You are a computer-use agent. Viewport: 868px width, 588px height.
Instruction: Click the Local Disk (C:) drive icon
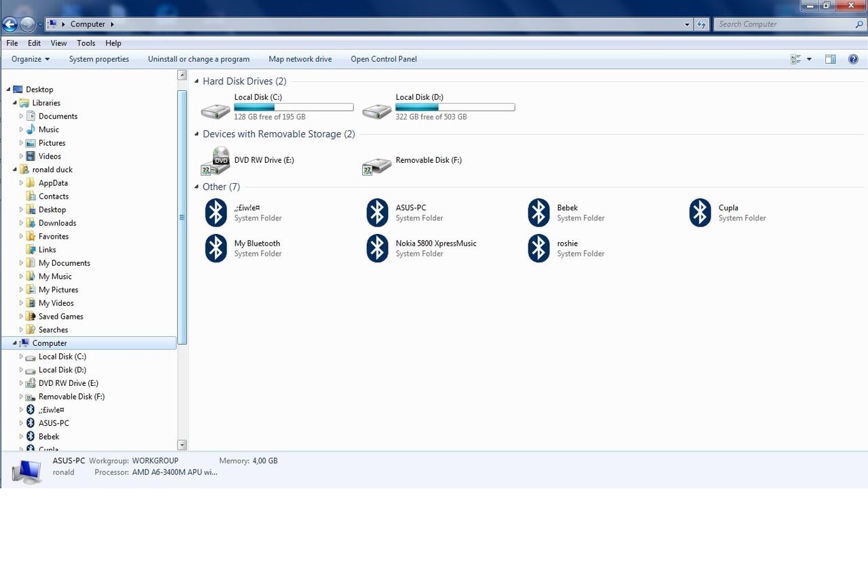216,111
